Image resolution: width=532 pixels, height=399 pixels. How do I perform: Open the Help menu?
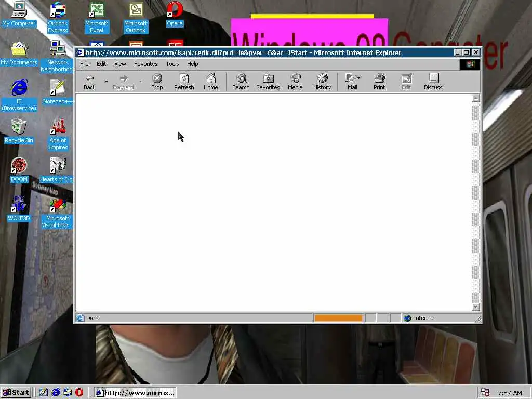click(192, 64)
